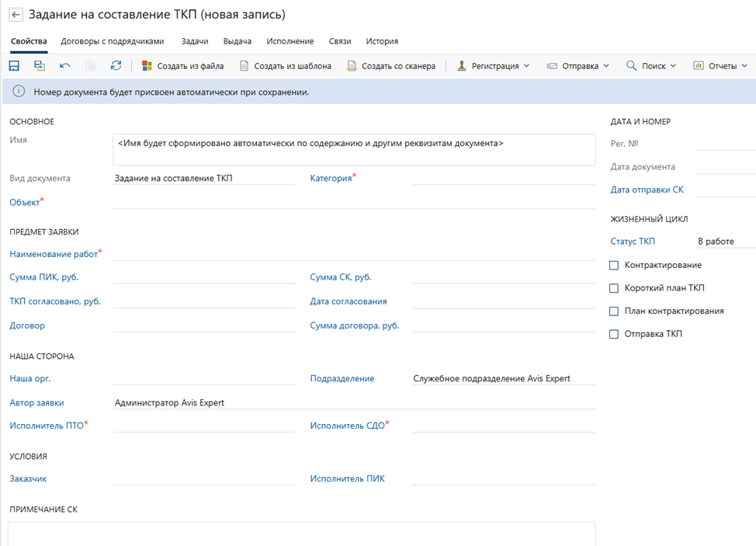
Task: Enable the Контрактирование checkbox
Action: [x=614, y=266]
